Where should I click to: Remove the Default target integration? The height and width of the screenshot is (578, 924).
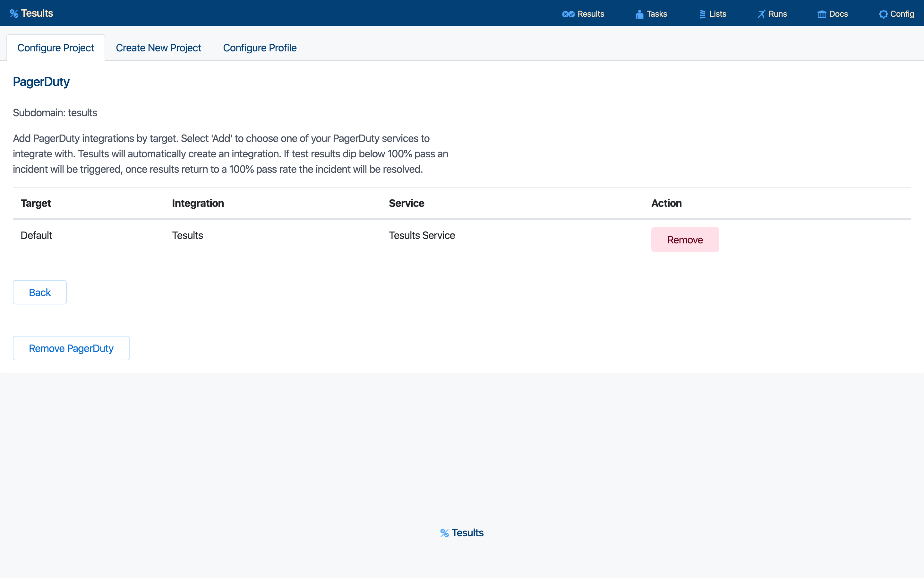[685, 240]
